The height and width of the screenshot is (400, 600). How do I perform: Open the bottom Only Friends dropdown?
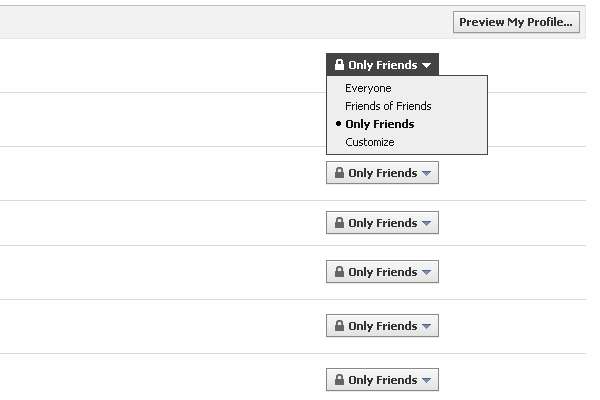[382, 379]
